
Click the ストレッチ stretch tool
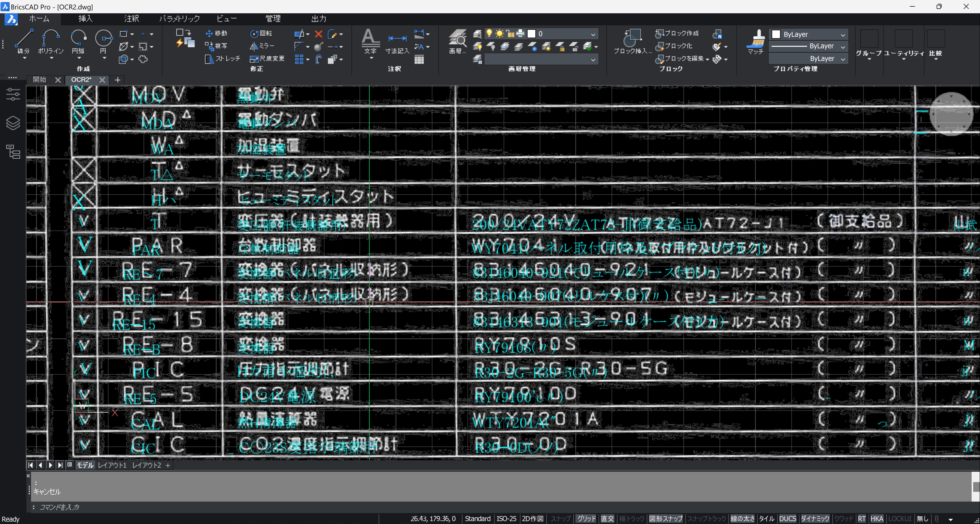(223, 58)
